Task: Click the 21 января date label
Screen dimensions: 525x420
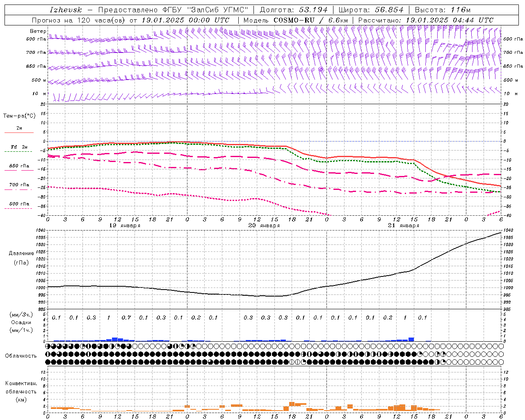Action: pos(404,226)
